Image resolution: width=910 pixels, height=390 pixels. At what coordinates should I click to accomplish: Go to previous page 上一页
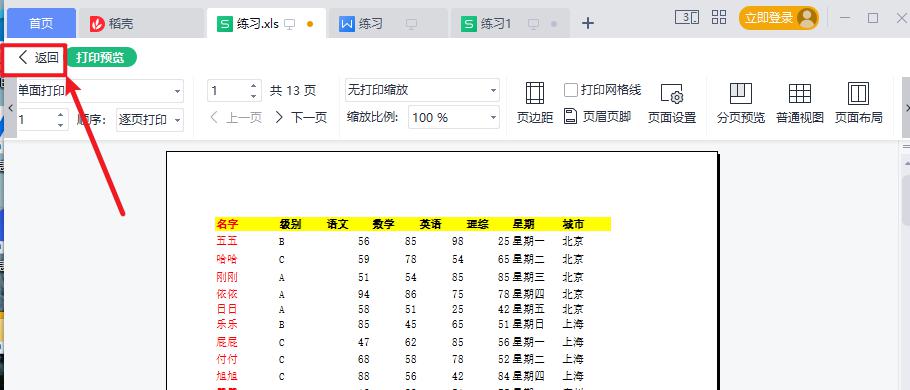(x=236, y=118)
